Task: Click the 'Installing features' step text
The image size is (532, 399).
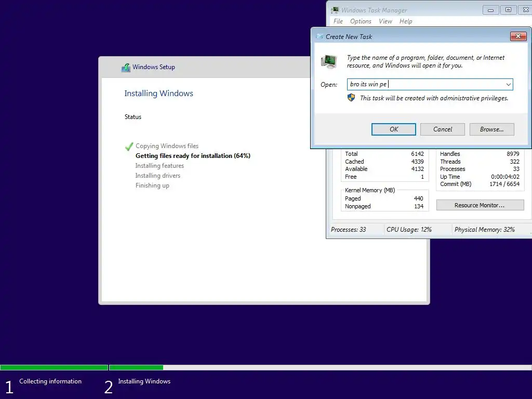Action: coord(159,166)
